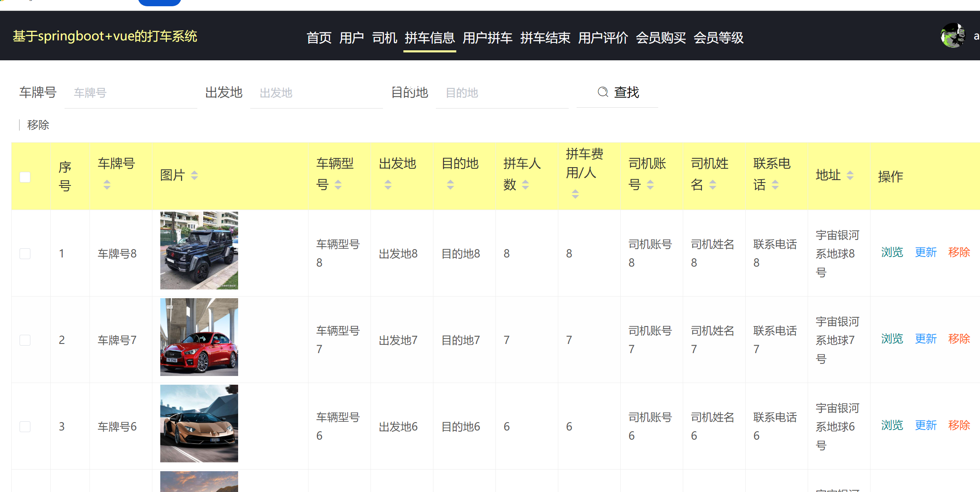Sort by 司机账号 column arrows
Viewport: 980px width, 492px height.
click(650, 185)
